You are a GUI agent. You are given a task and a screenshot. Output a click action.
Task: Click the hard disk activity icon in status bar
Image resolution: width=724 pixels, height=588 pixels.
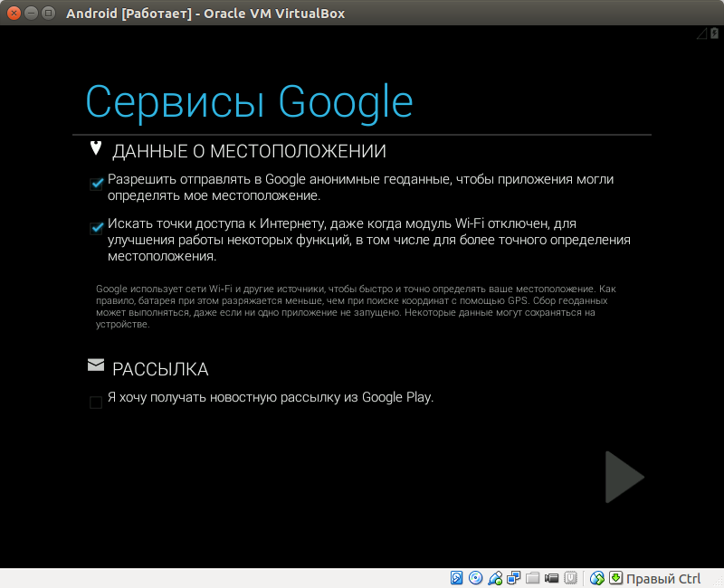click(x=456, y=578)
